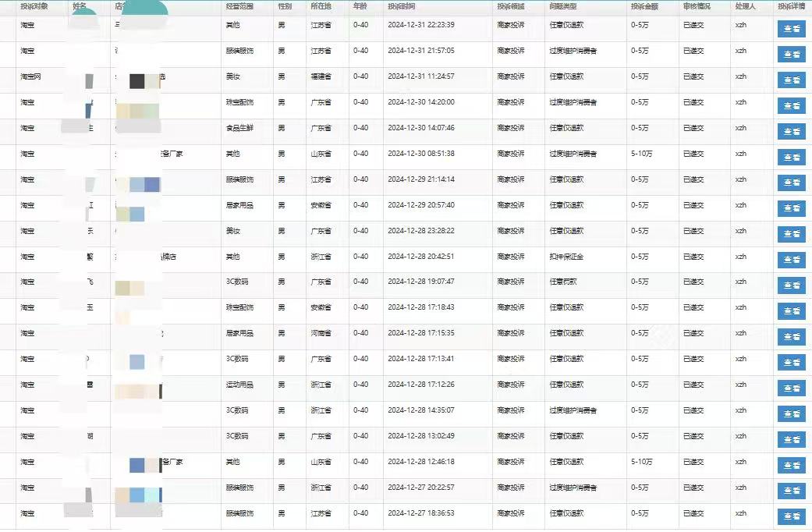Click timestamp 2024-12-30 14:20:00
This screenshot has width=812, height=532.
pyautogui.click(x=421, y=102)
